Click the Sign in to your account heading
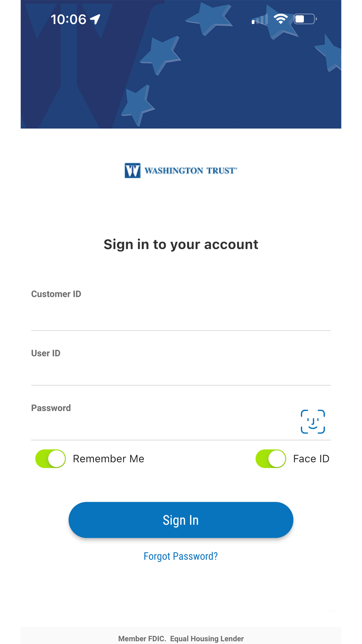Image resolution: width=362 pixels, height=644 pixels. click(x=181, y=244)
